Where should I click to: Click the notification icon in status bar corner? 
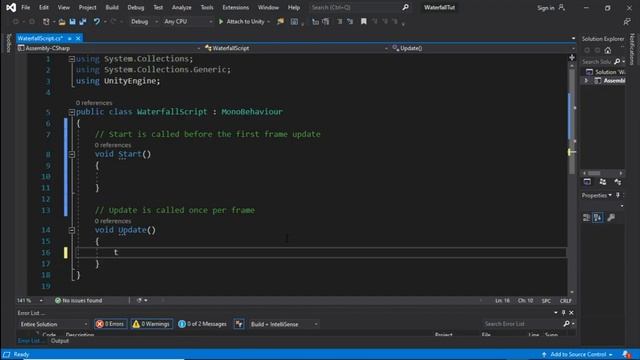pos(627,354)
